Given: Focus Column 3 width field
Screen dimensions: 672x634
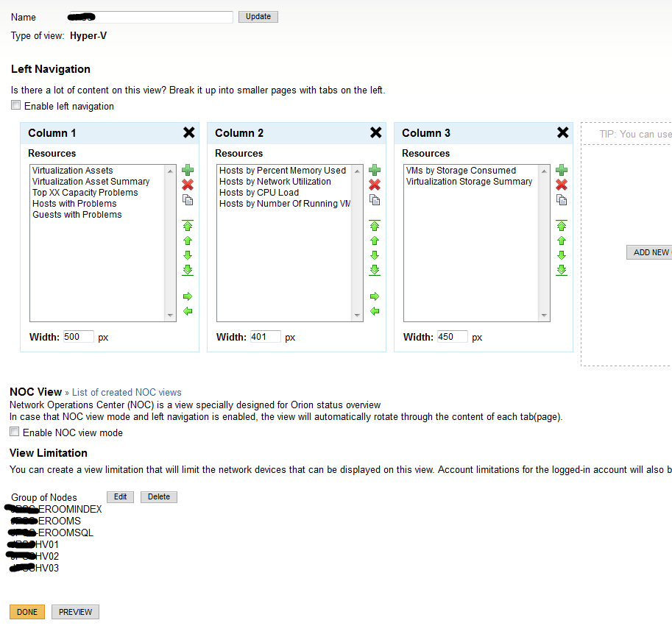Looking at the screenshot, I should click(452, 337).
